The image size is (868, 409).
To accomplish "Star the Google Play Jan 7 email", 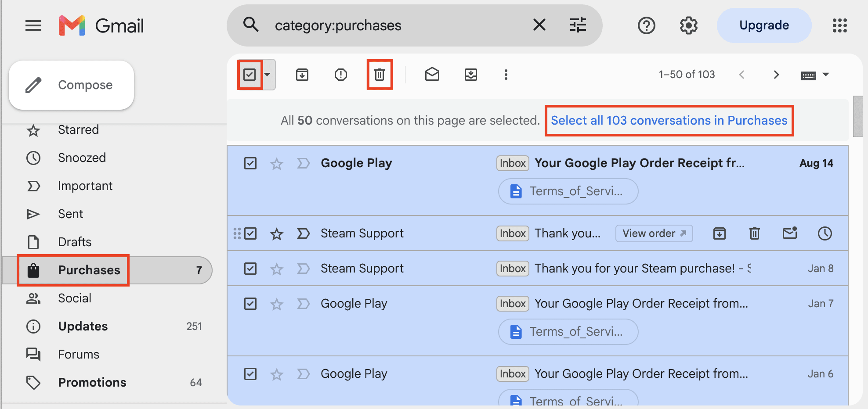I will coord(277,305).
